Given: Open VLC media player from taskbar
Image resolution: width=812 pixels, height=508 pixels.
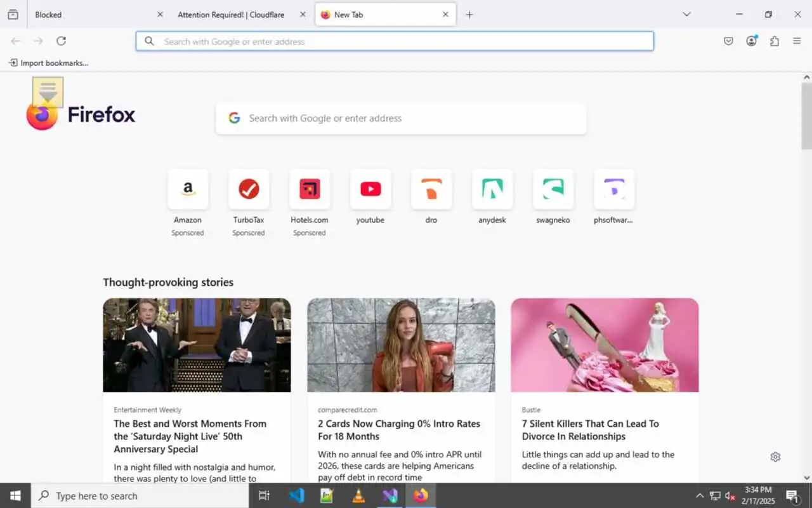Looking at the screenshot, I should 358,496.
